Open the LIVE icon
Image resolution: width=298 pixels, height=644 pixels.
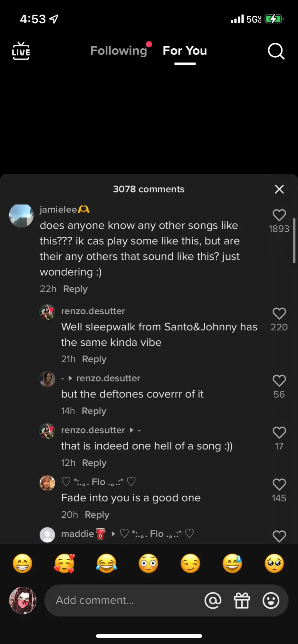[21, 51]
